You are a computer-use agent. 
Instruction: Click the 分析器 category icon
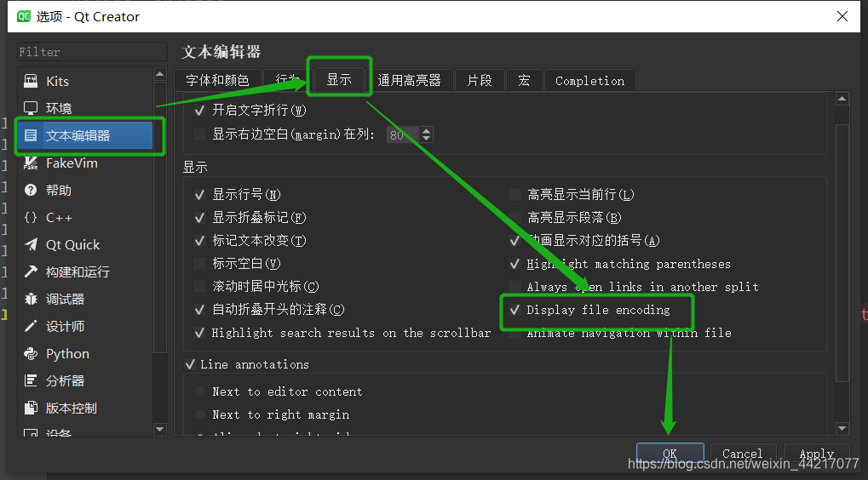(x=31, y=380)
